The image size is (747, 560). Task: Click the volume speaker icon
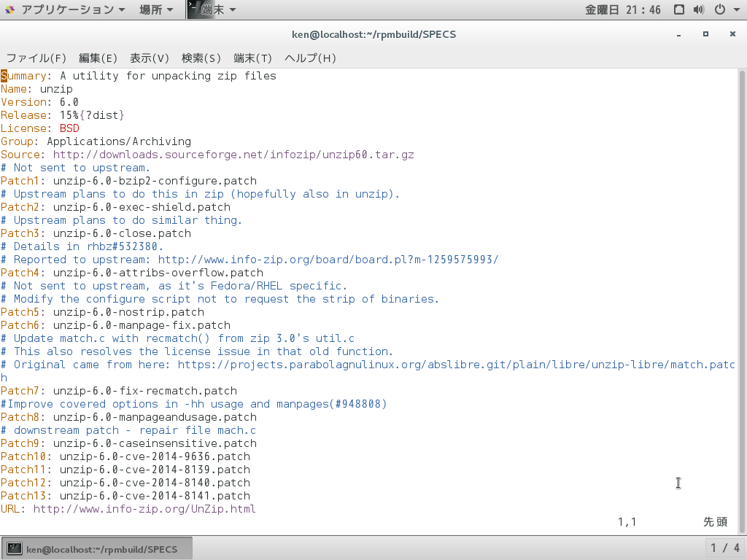click(x=699, y=10)
